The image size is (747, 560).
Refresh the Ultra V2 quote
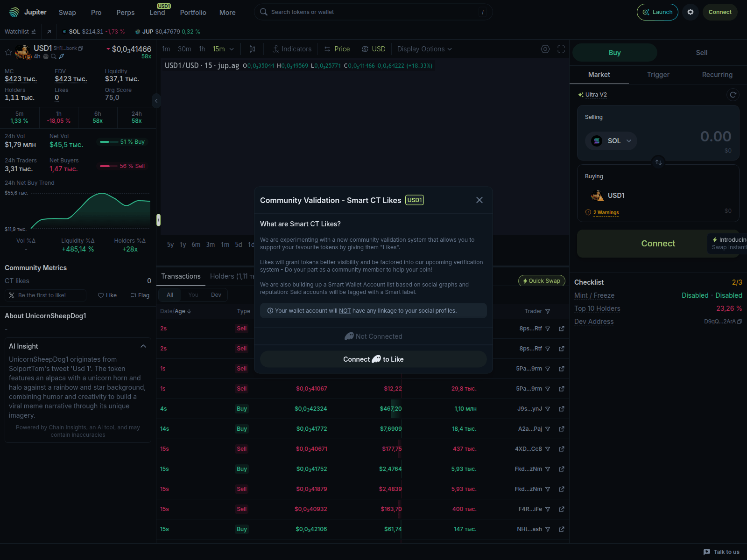pyautogui.click(x=733, y=95)
